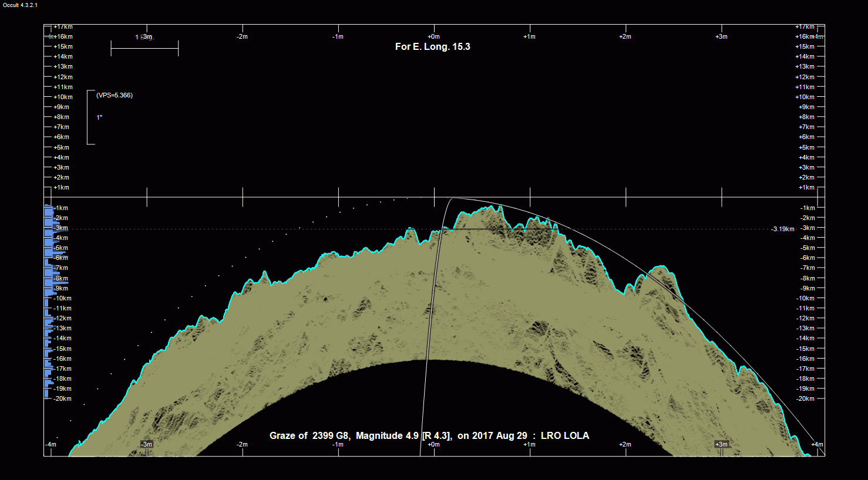This screenshot has height=480, width=868.
Task: Click the '(VPS=5.366)' scale label
Action: click(x=115, y=95)
